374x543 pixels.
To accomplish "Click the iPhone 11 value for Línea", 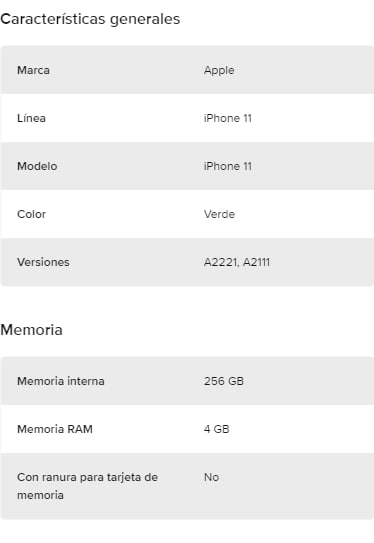I will pyautogui.click(x=228, y=118).
